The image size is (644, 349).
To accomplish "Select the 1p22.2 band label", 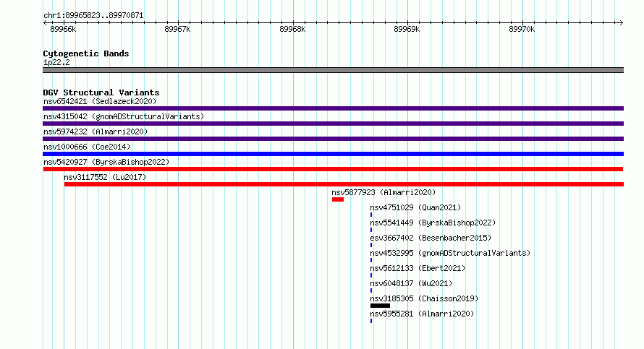I will click(x=56, y=62).
